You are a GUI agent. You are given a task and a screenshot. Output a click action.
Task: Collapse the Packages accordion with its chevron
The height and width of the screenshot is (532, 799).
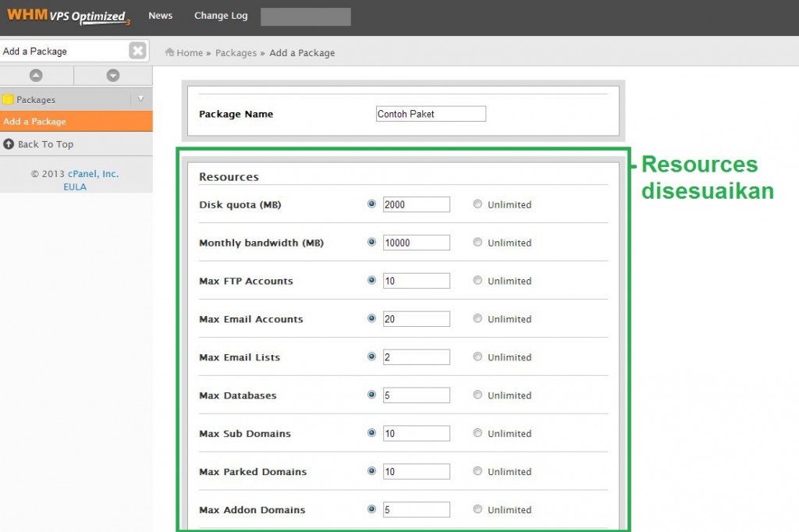(x=141, y=99)
